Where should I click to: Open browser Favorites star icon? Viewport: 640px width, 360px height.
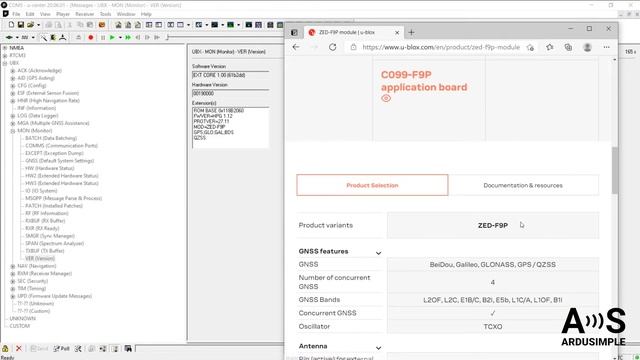[x=549, y=47]
